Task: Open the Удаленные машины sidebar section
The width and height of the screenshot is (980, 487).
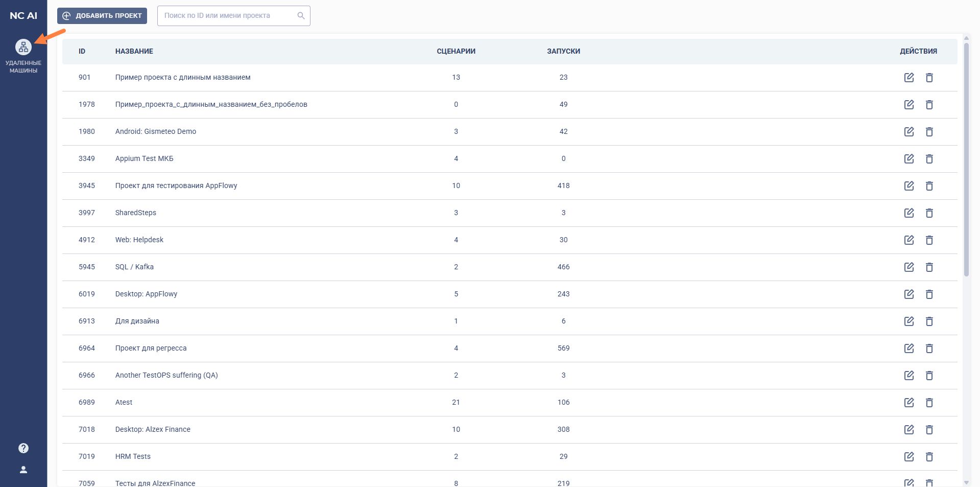Action: [23, 56]
